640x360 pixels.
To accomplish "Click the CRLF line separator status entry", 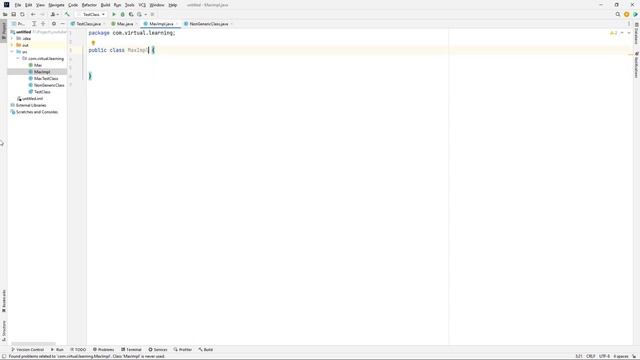I will [590, 356].
